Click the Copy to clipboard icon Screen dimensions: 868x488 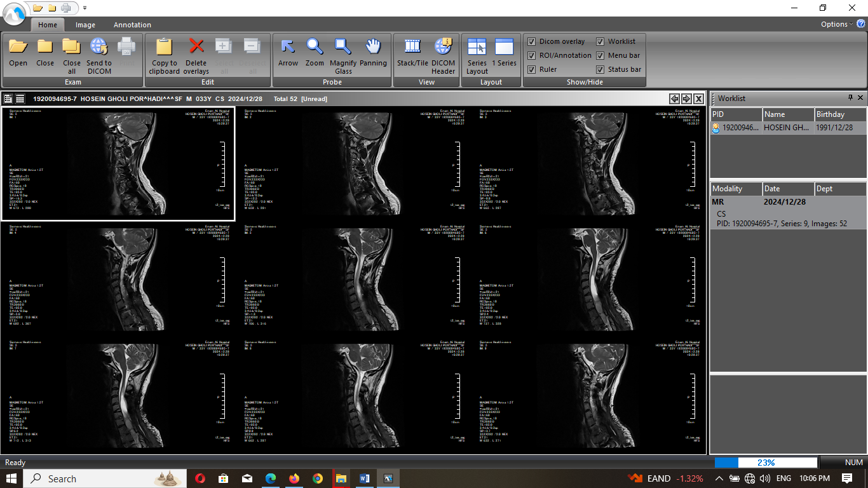pos(165,47)
